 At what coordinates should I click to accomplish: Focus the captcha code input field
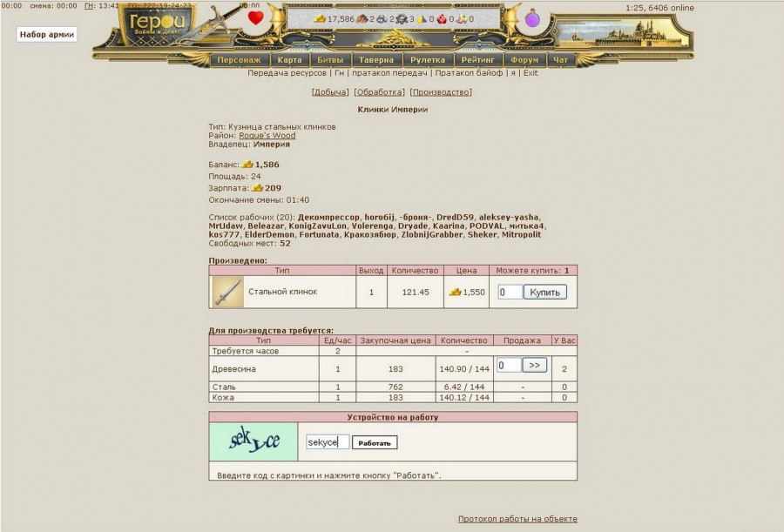(x=328, y=442)
